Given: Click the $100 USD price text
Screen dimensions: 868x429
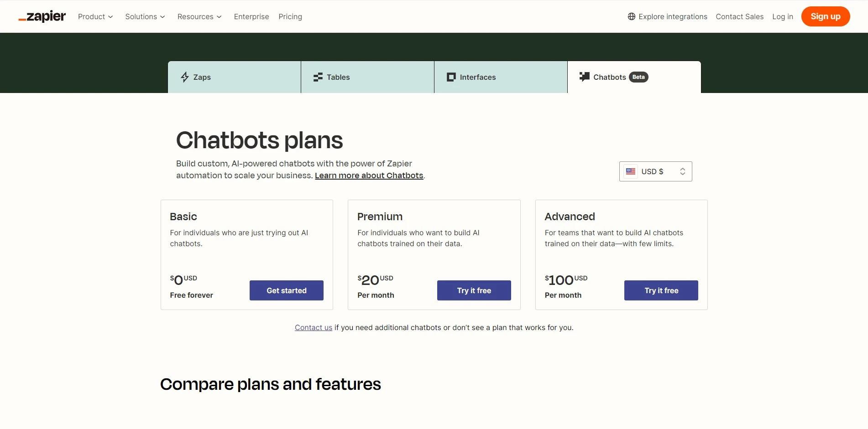Looking at the screenshot, I should [x=566, y=280].
